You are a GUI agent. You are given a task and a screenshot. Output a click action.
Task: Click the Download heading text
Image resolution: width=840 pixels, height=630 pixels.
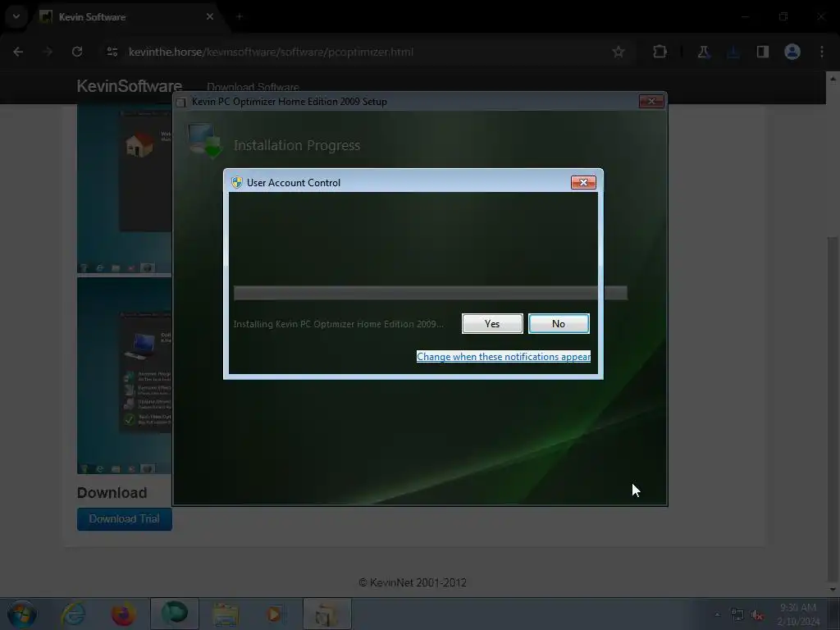112,493
